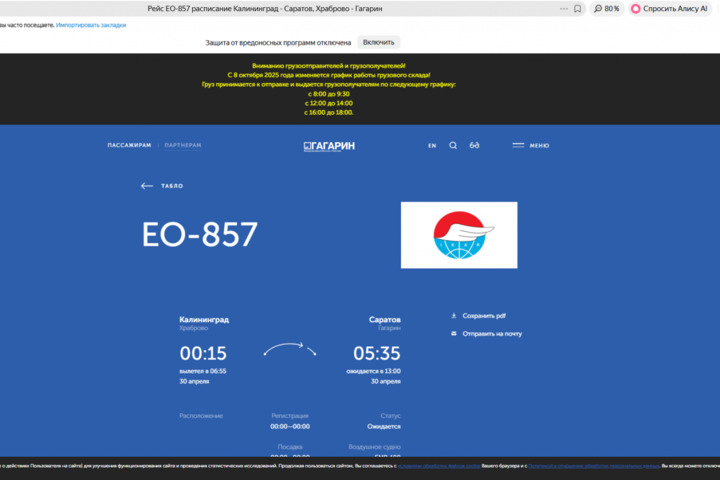Click the download icon beside Сохранить pdf
The height and width of the screenshot is (480, 720).
tap(454, 315)
